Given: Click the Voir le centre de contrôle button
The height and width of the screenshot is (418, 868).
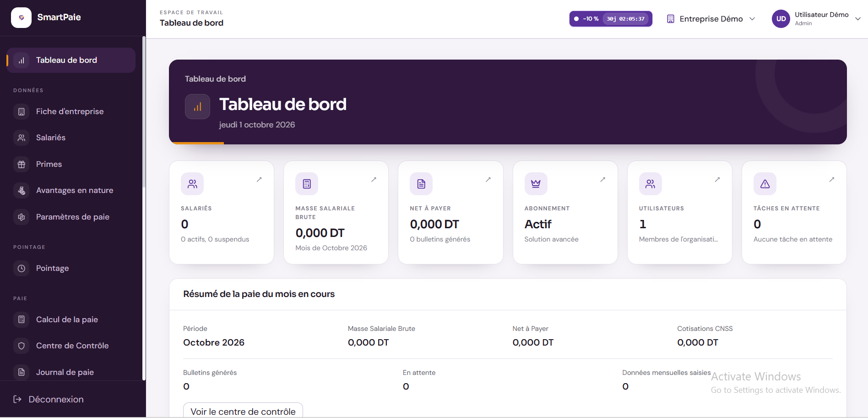Looking at the screenshot, I should 243,411.
